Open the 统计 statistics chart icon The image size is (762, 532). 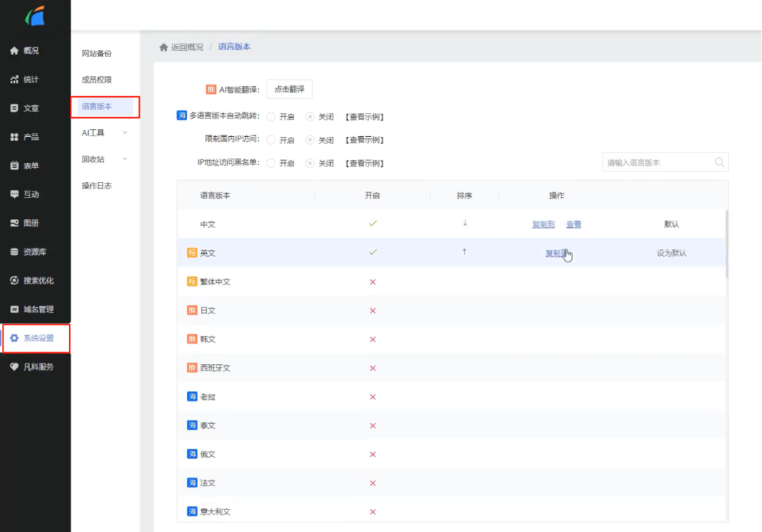[14, 79]
